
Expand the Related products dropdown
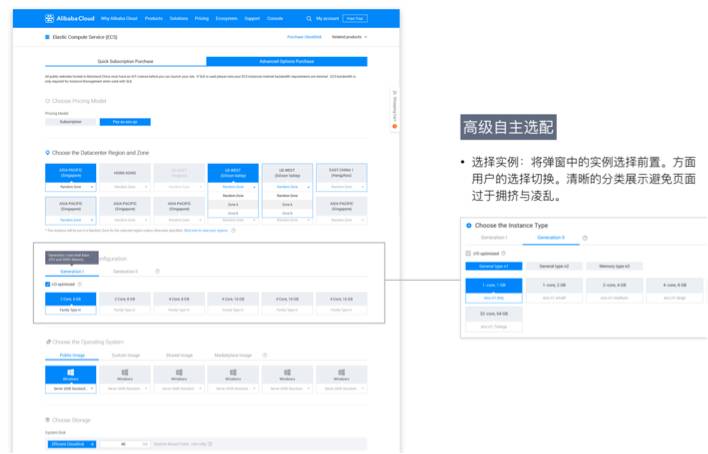tap(349, 37)
